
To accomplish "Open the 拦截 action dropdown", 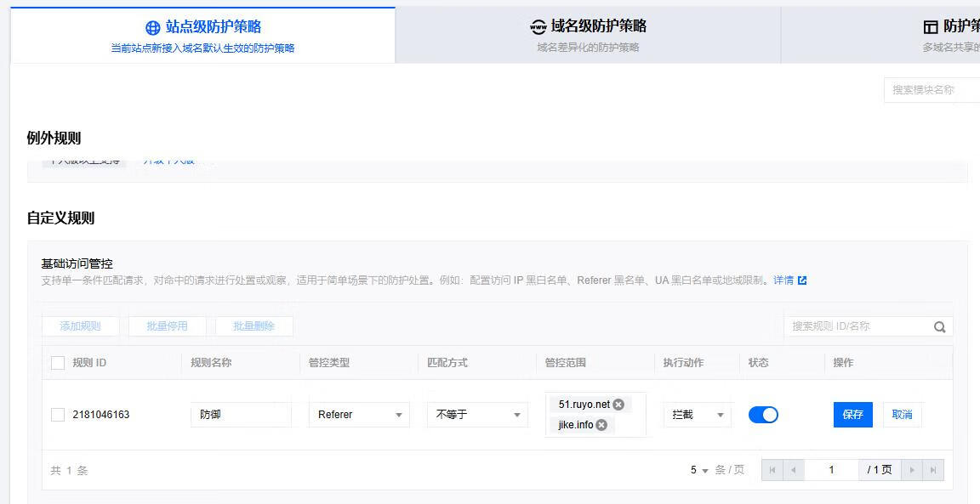I will (697, 415).
